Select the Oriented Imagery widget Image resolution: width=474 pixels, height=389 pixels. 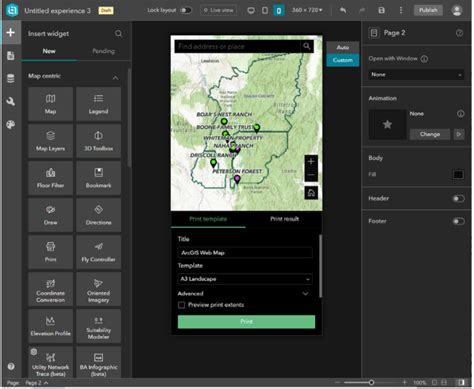point(98,289)
